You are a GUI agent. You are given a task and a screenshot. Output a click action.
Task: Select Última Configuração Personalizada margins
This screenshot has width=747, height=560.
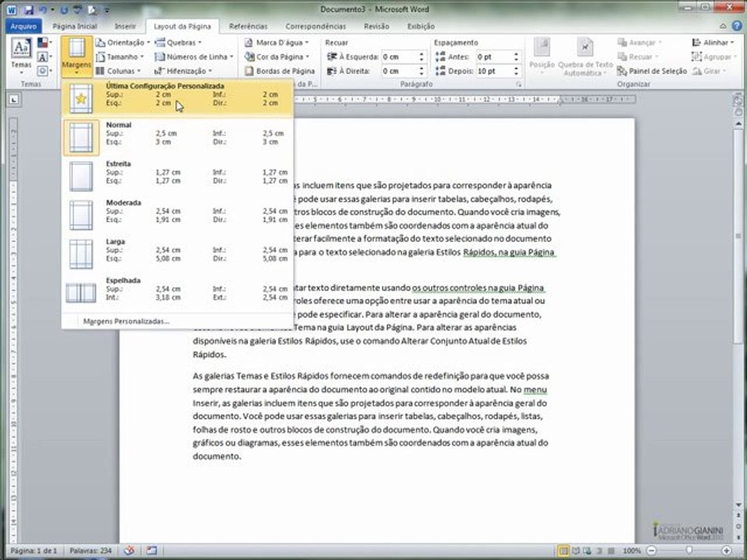(x=177, y=98)
